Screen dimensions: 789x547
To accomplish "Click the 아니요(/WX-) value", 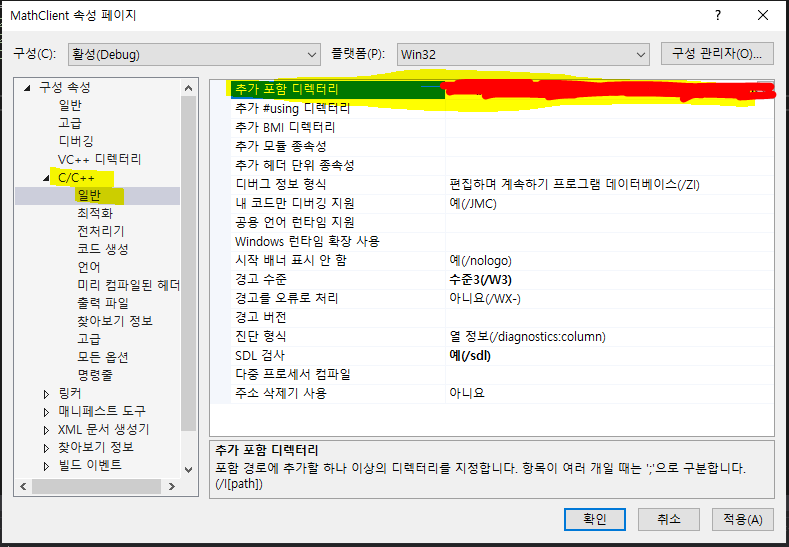I will point(485,298).
